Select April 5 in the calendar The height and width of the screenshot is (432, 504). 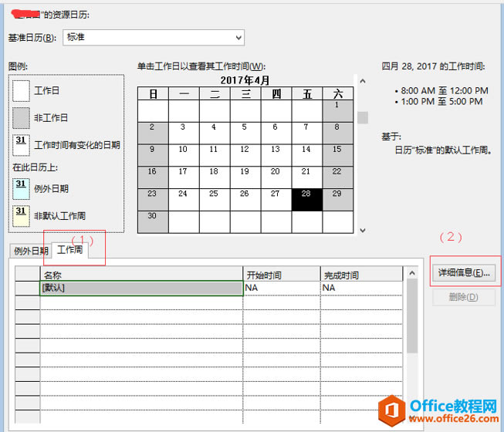point(245,133)
